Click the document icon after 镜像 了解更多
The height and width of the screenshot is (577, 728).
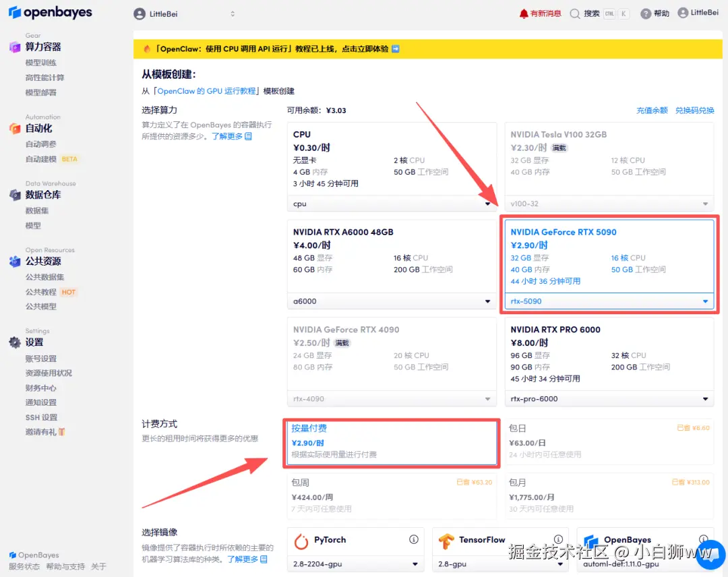pos(264,559)
